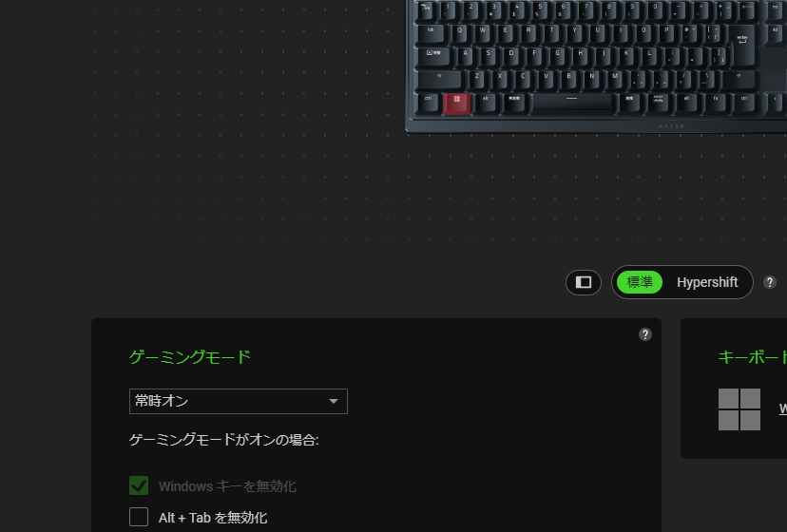Select the left shift key on keyboard
The height and width of the screenshot is (532, 787).
440,79
